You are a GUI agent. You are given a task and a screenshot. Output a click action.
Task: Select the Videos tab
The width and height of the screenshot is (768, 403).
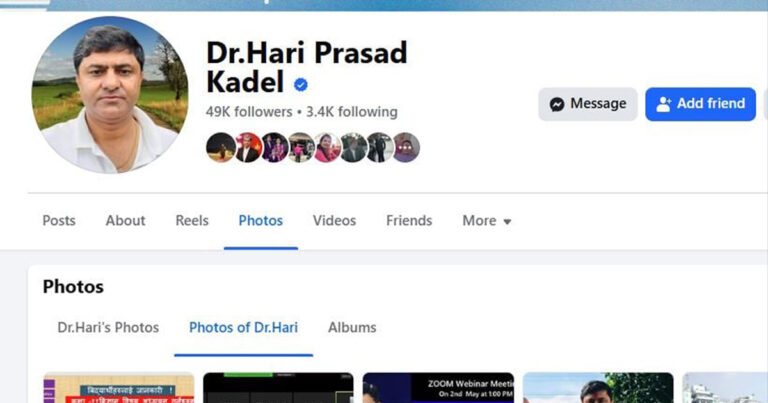pyautogui.click(x=335, y=221)
